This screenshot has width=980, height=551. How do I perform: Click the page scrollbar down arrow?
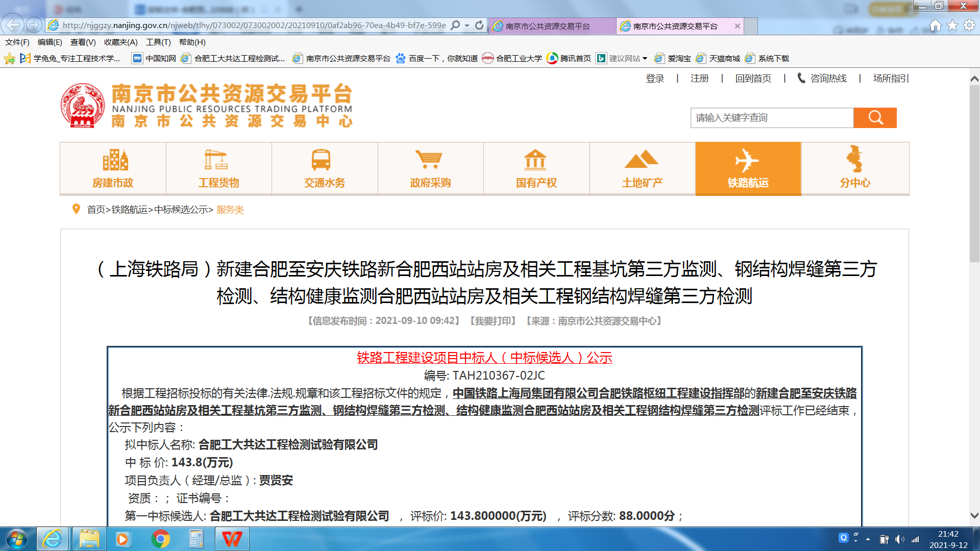(974, 516)
